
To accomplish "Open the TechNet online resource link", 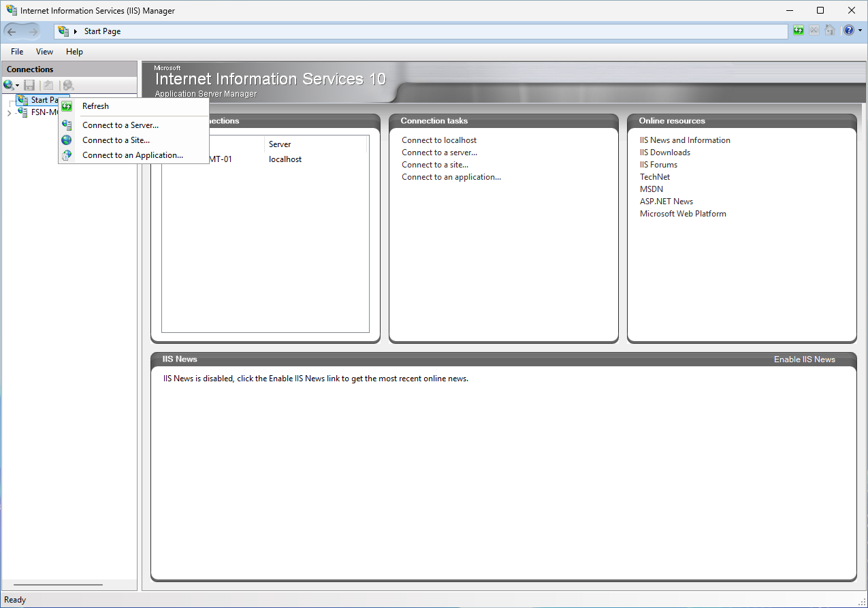I will coord(655,177).
